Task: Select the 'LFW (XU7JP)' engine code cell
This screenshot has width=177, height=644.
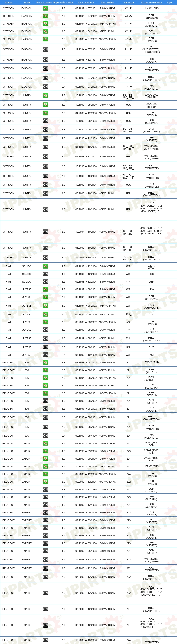Action: click(151, 363)
